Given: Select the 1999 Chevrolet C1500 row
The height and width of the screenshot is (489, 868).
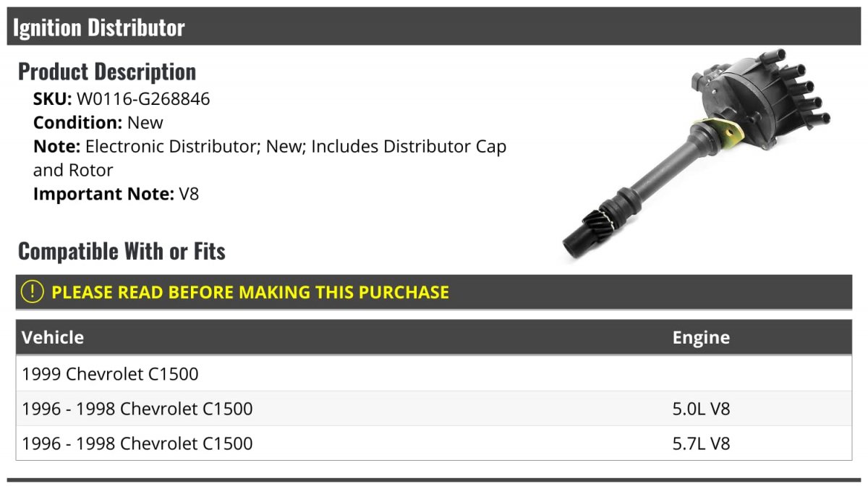Looking at the screenshot, I should (x=434, y=374).
